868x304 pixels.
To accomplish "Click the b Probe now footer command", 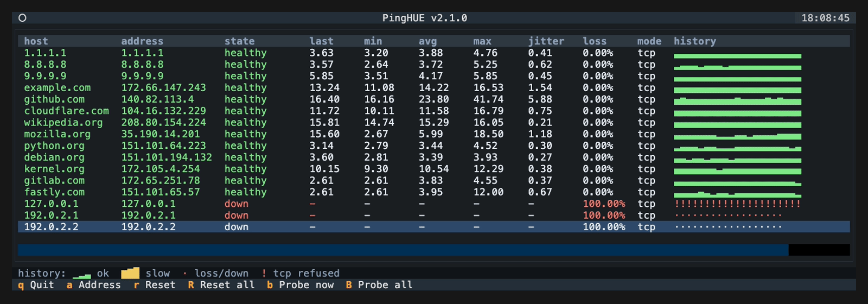I will click(300, 285).
